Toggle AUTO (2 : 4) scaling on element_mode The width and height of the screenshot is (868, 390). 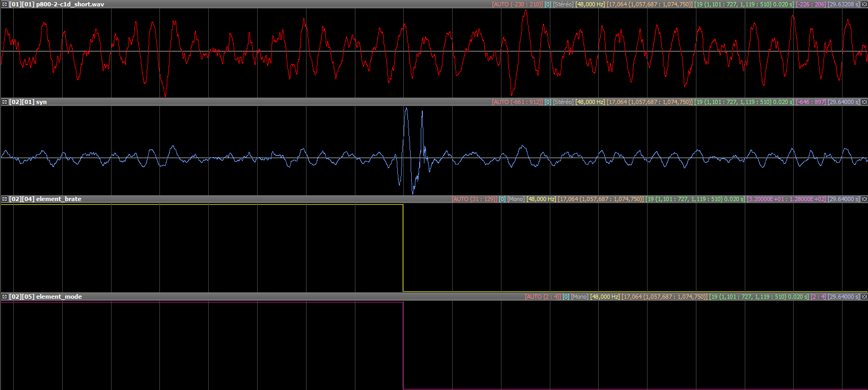coord(542,297)
